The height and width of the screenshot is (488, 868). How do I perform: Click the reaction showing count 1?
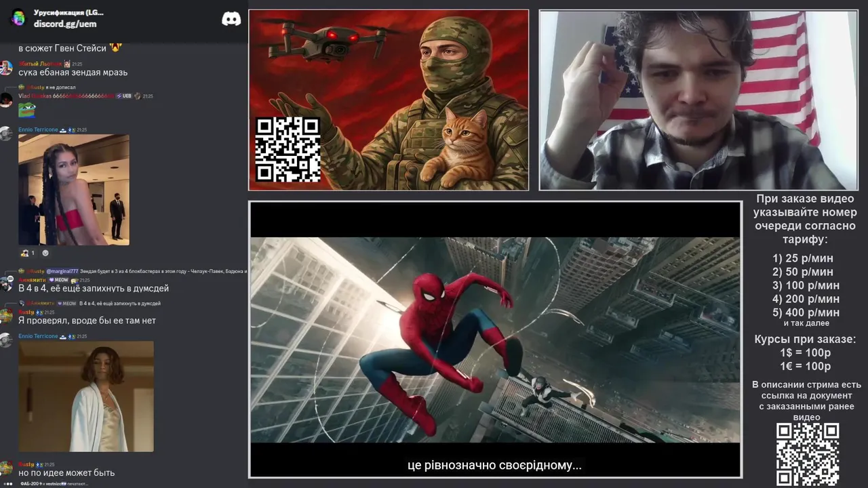[x=28, y=253]
